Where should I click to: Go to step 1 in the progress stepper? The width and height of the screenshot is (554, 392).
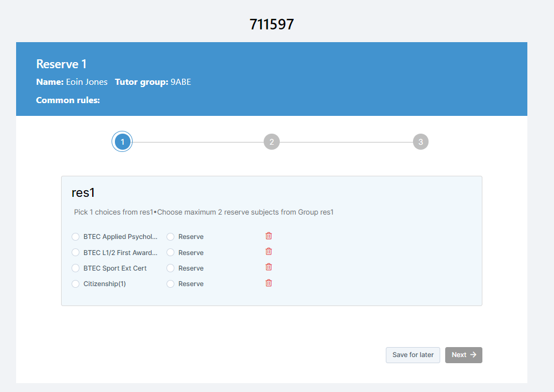point(122,142)
